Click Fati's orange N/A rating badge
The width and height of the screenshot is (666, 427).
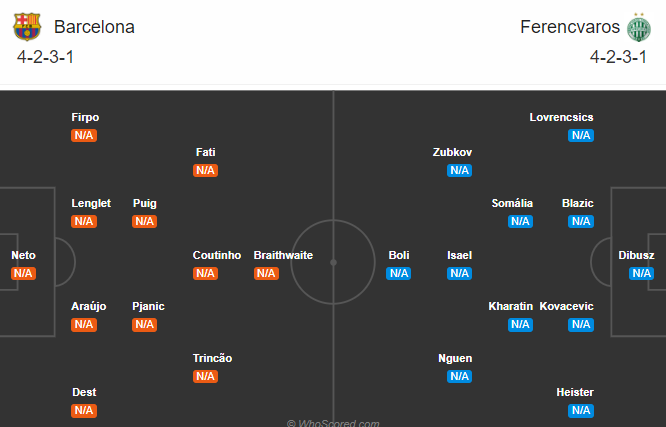point(206,170)
